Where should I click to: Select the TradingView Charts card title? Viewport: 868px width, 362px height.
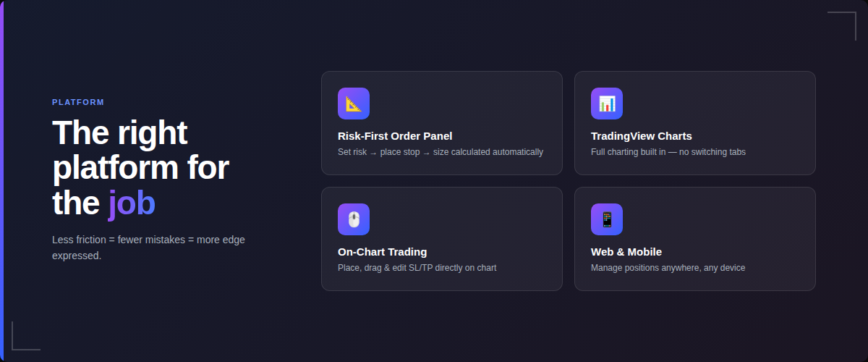(x=641, y=136)
